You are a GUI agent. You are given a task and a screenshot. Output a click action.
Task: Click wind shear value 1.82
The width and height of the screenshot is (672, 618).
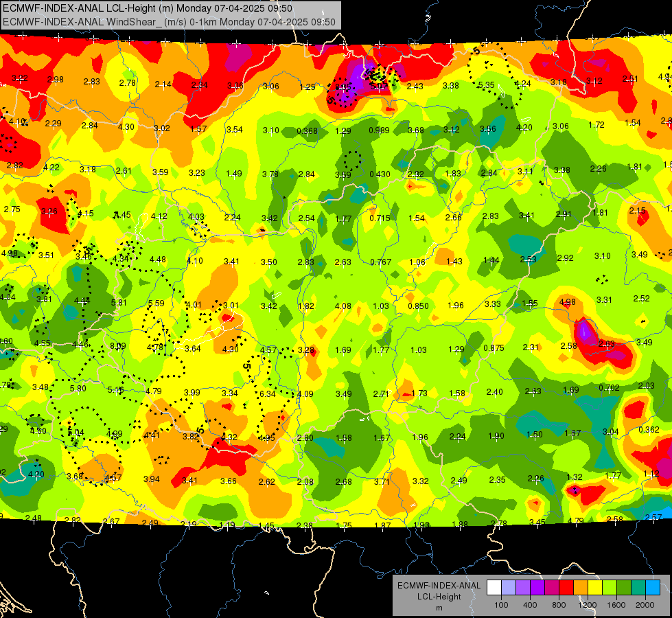click(x=306, y=306)
